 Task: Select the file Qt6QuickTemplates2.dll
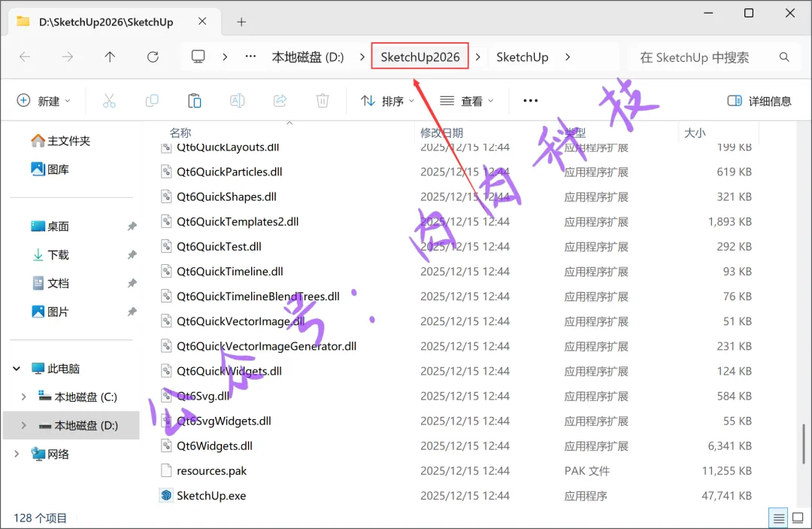[x=238, y=222]
